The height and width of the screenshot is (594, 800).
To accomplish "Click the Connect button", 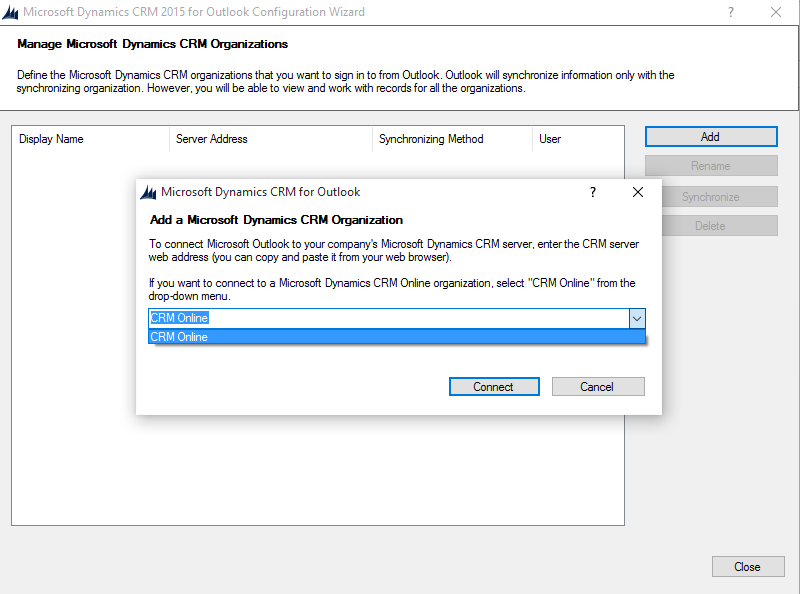I will click(x=494, y=387).
